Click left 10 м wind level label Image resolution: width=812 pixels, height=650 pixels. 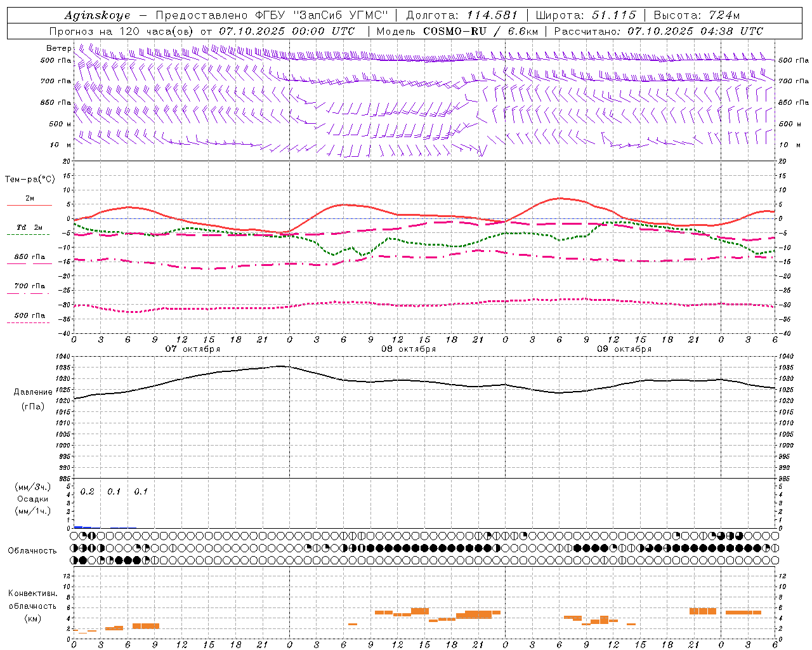coord(60,145)
